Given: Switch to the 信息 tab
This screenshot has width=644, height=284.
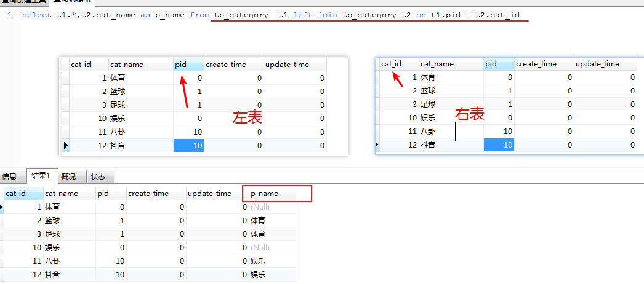Looking at the screenshot, I should (x=9, y=176).
